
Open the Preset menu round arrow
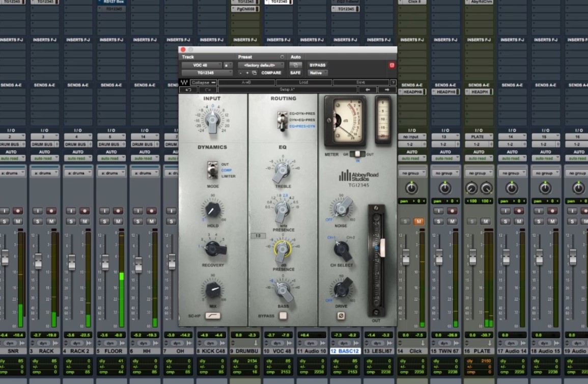(282, 57)
